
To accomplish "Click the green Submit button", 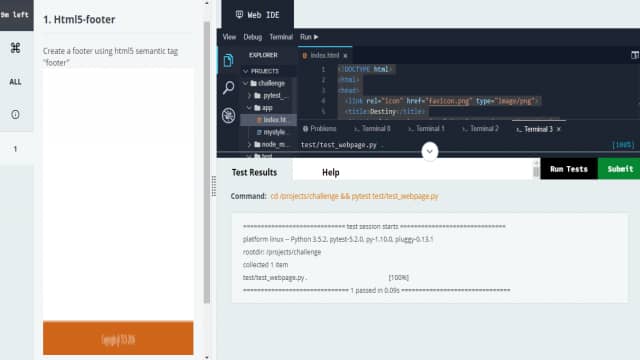I will [x=619, y=169].
